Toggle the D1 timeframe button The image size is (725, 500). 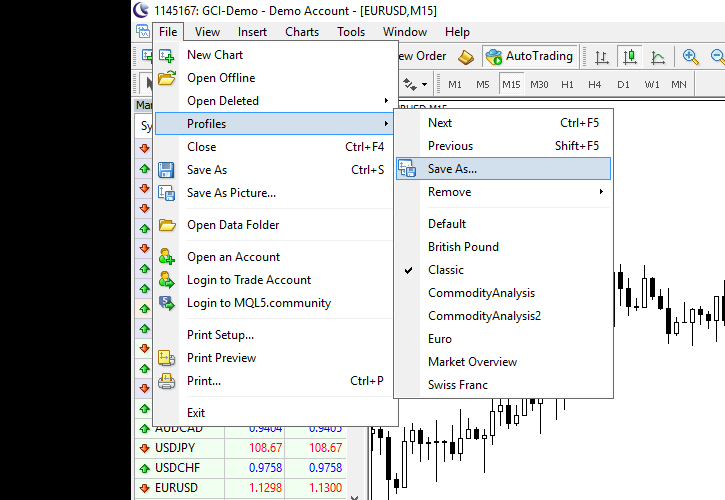(623, 85)
